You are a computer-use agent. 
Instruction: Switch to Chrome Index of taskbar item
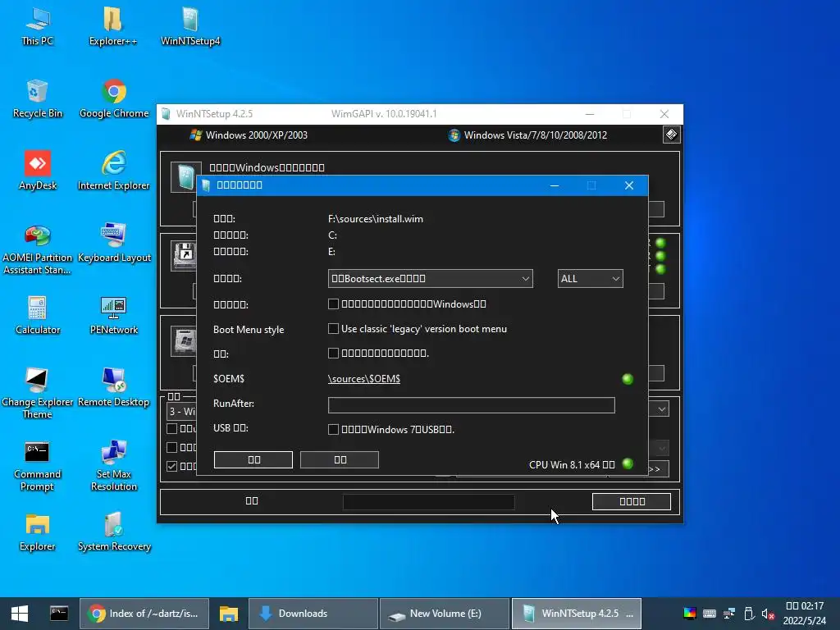pos(144,614)
